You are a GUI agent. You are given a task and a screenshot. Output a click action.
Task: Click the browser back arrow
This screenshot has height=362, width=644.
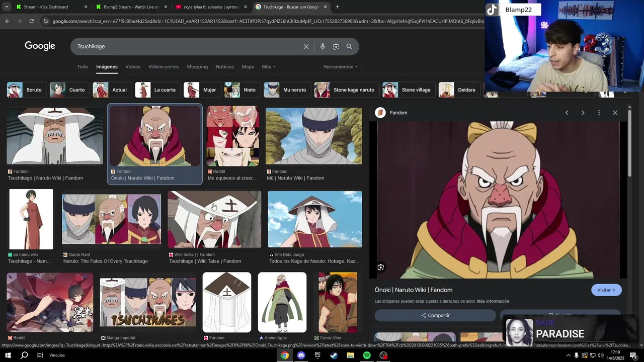[7, 21]
